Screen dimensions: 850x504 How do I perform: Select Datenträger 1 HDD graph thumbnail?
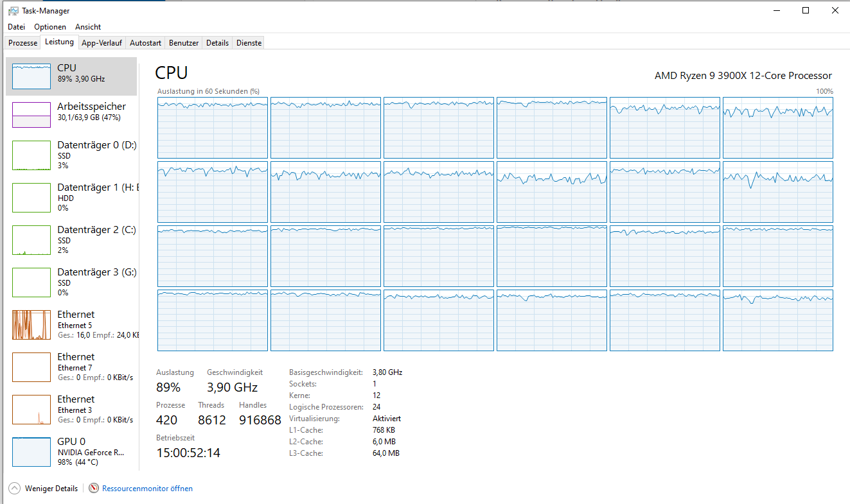point(31,198)
